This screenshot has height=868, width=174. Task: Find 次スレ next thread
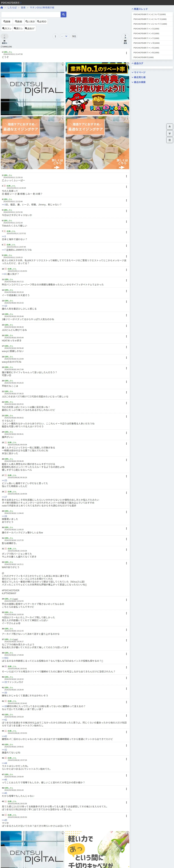[x=7, y=29]
